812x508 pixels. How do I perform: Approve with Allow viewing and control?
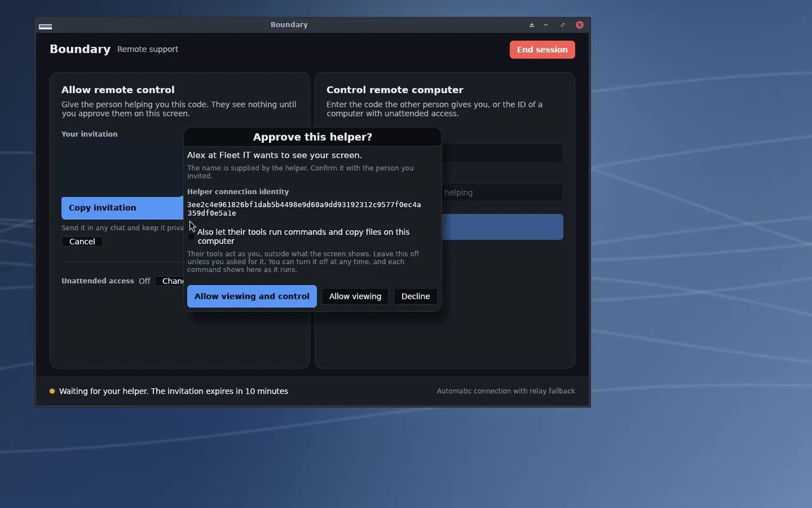(x=252, y=296)
